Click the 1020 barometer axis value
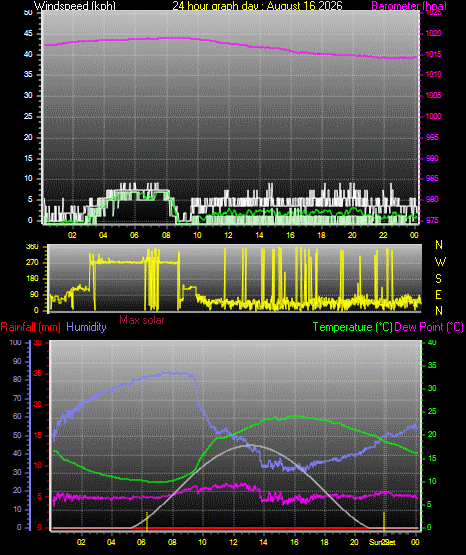466x555 pixels. point(433,34)
